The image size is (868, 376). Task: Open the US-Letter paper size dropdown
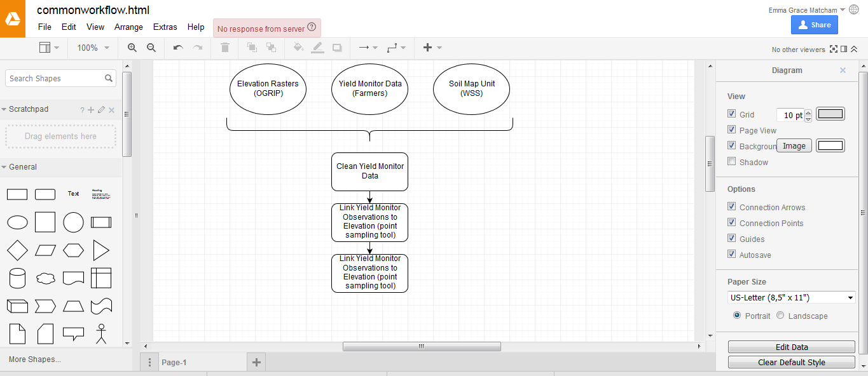click(x=792, y=297)
